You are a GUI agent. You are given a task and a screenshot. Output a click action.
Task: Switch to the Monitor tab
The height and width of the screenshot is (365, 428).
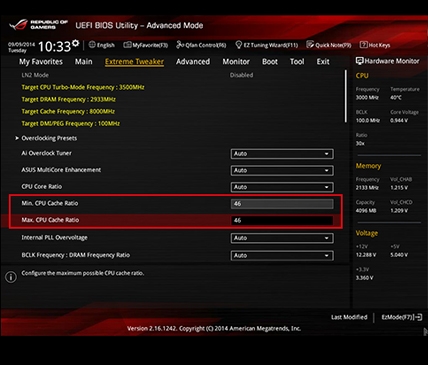pyautogui.click(x=236, y=62)
